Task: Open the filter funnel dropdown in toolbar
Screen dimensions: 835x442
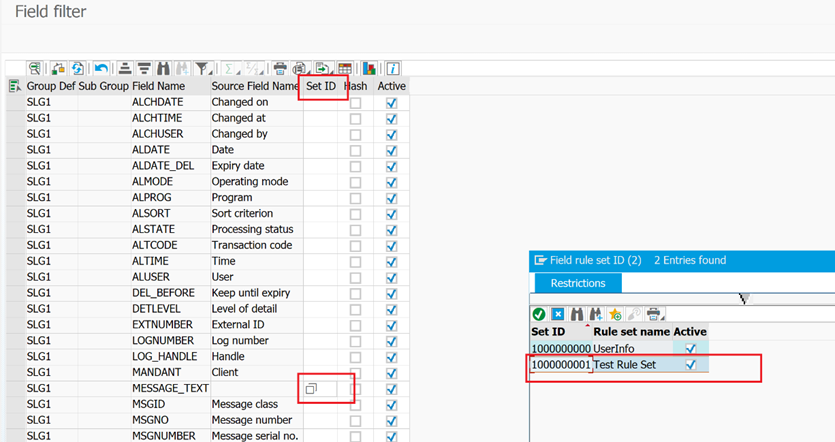Action: tap(204, 68)
